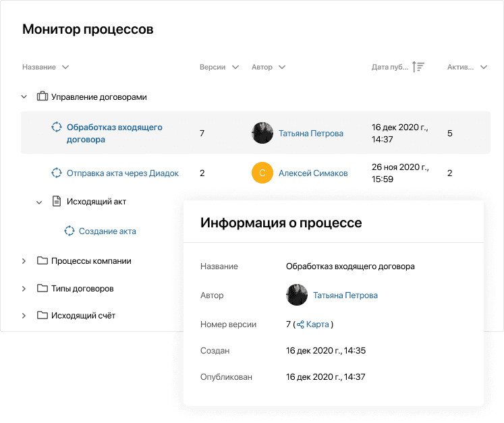Expand the Типы договоров folder
This screenshot has width=504, height=423.
[x=24, y=289]
